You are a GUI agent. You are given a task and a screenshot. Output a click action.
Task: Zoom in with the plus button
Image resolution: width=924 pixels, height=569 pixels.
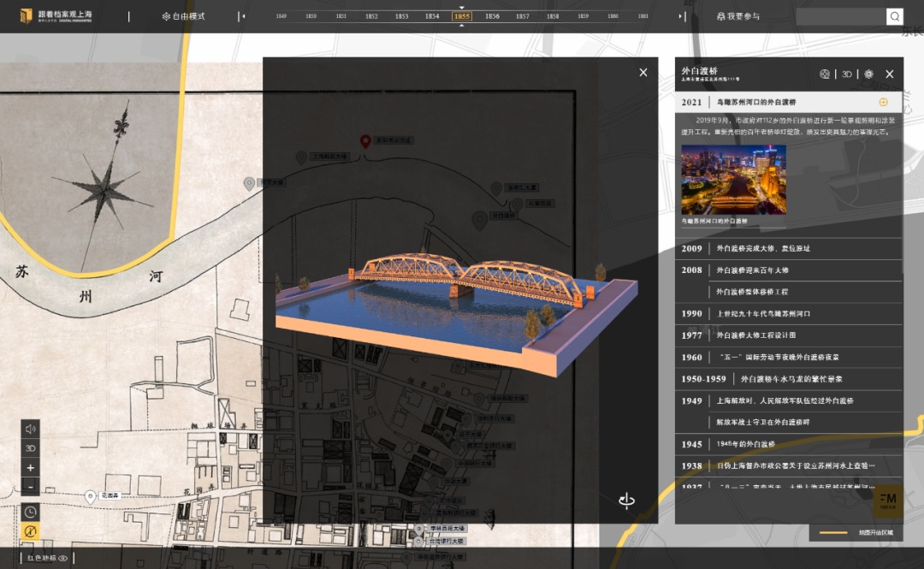point(31,468)
